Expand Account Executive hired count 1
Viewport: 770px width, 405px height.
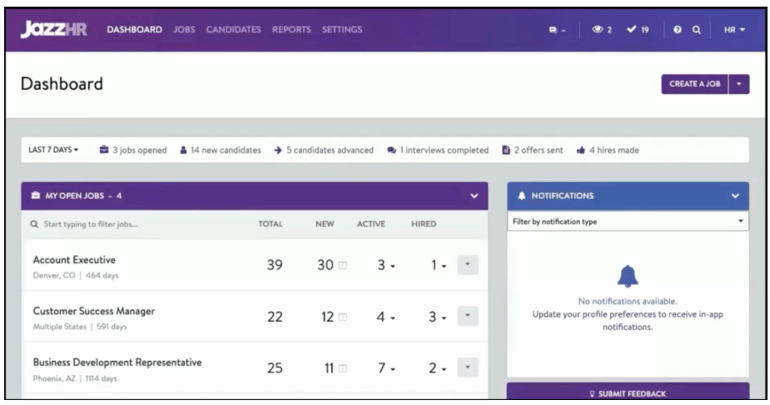tap(438, 265)
